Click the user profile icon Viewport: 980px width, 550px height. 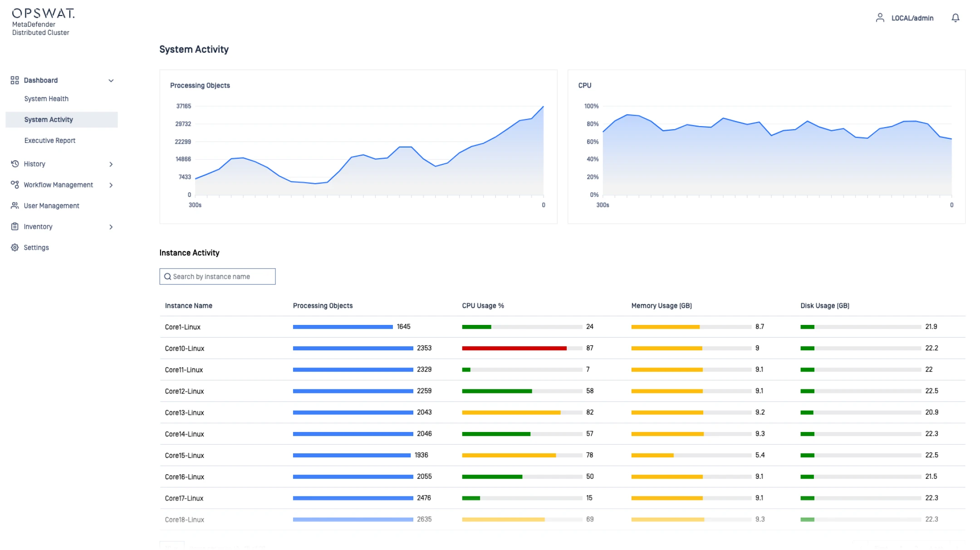tap(880, 18)
